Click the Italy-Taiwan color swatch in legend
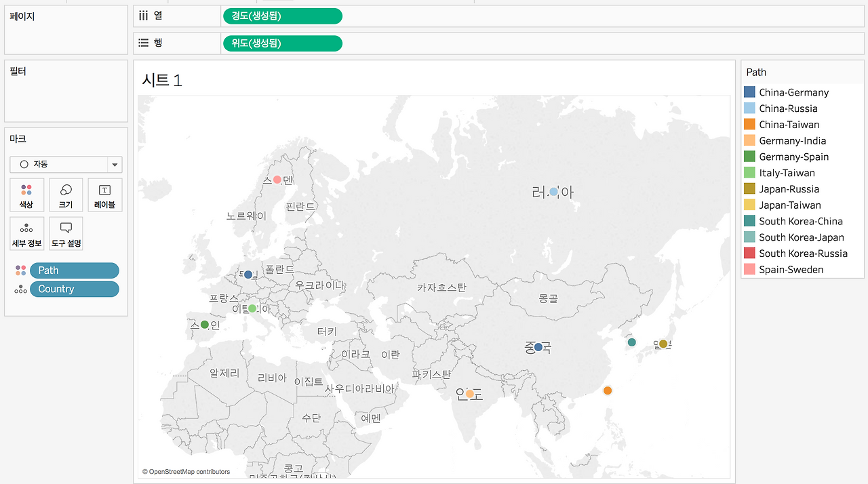 pyautogui.click(x=749, y=173)
